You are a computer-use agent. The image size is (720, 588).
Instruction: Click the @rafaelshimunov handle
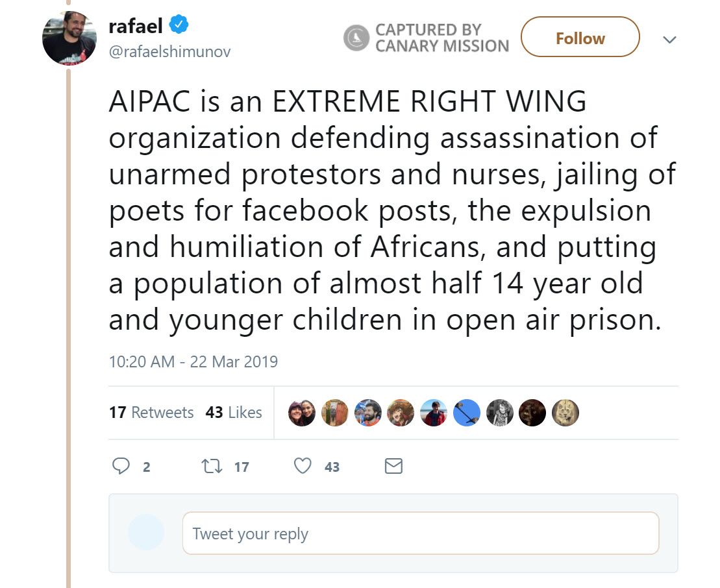coord(169,53)
